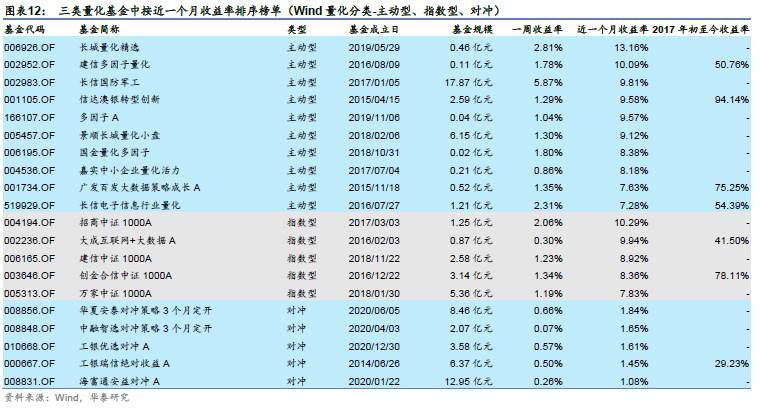Select fund name 华夏安泰对冲策略 3 个月定开
The image size is (761, 411).
click(146, 311)
